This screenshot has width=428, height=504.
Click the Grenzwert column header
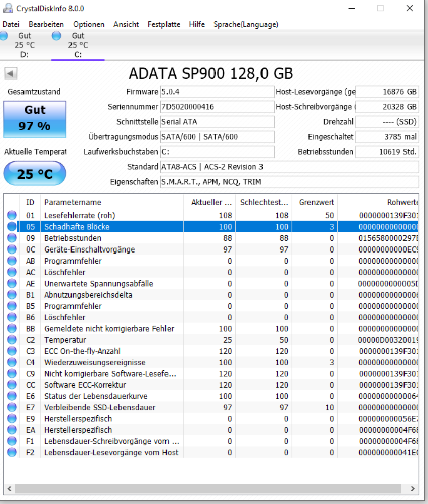315,202
